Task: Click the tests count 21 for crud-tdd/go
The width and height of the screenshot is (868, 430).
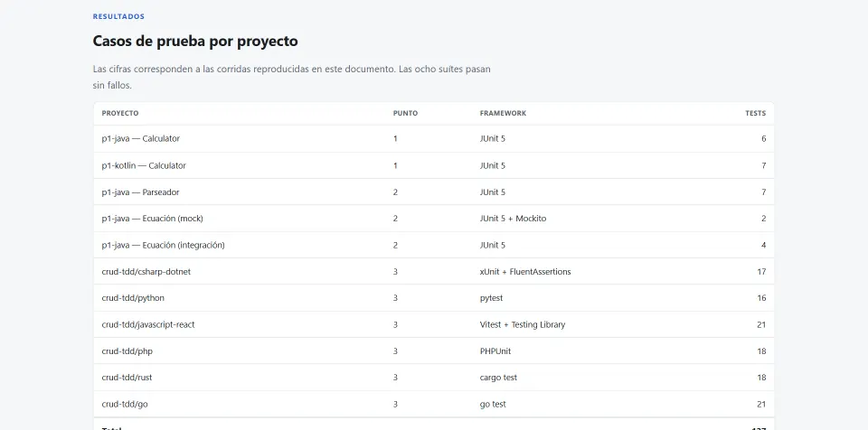Action: (761, 404)
